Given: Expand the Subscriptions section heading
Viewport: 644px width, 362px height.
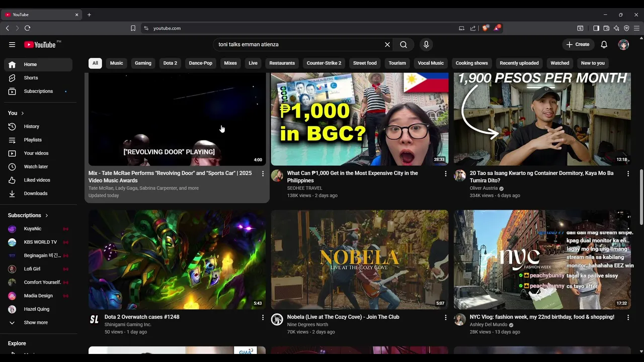Looking at the screenshot, I should 28,215.
